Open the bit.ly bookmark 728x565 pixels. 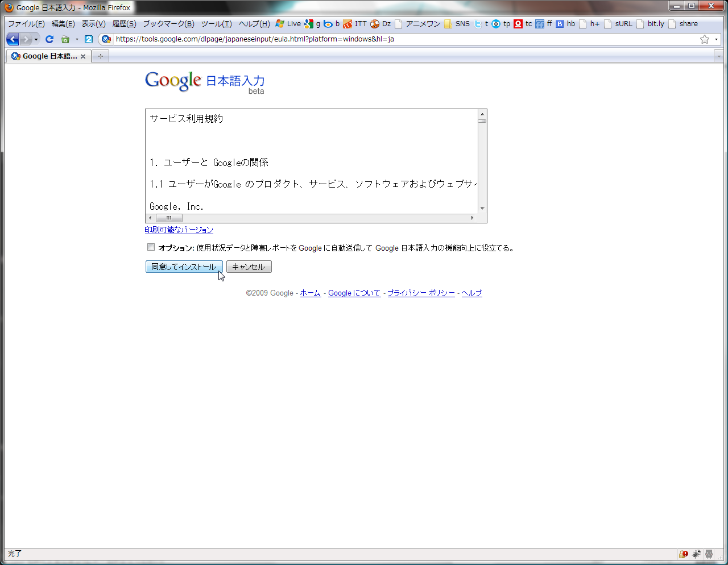pos(651,24)
